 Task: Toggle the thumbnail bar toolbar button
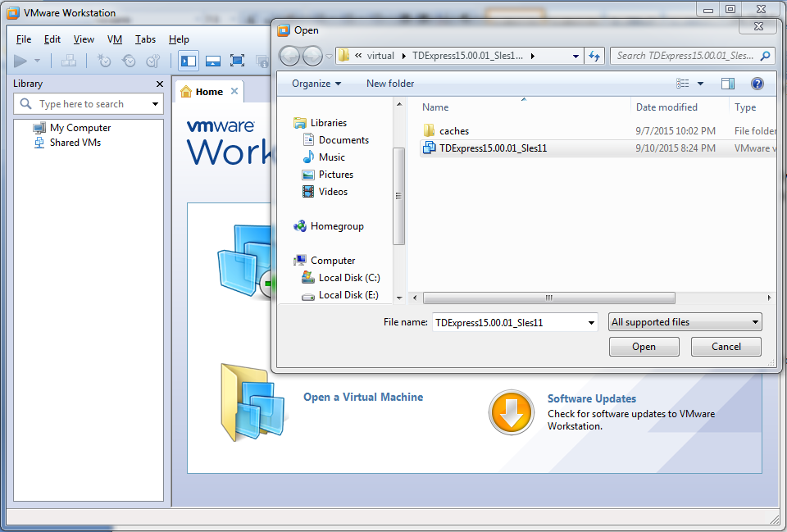tap(213, 61)
